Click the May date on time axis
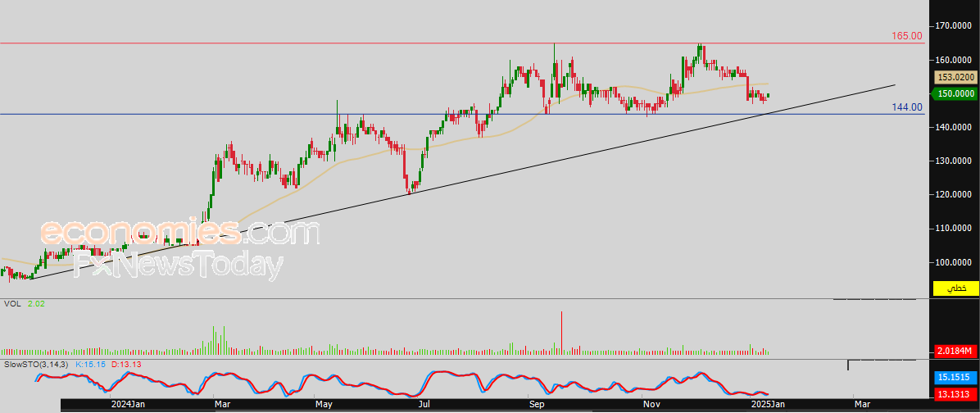 324,405
